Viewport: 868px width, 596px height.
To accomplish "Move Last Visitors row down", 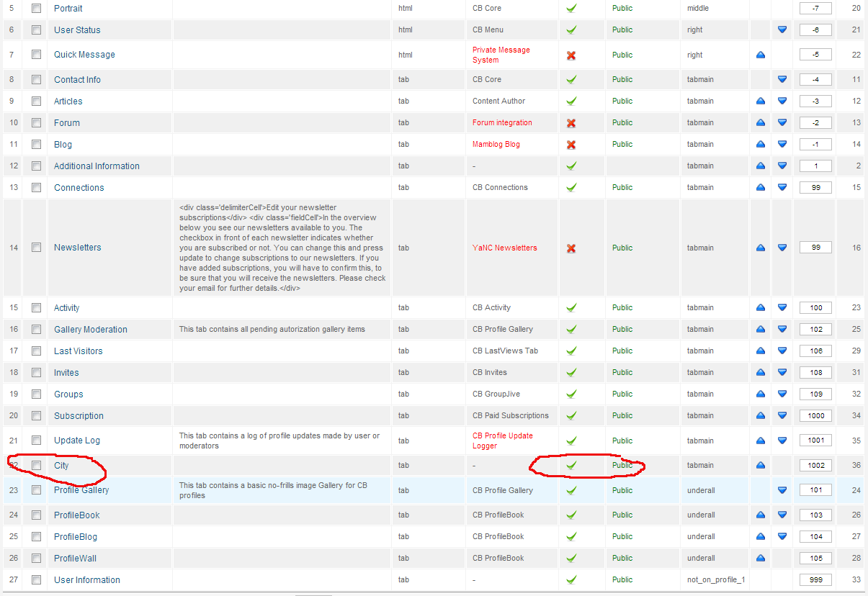I will click(x=782, y=351).
